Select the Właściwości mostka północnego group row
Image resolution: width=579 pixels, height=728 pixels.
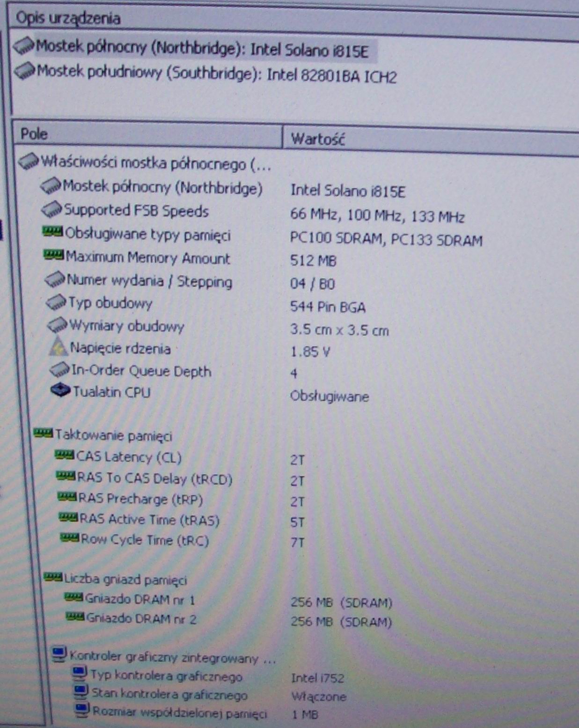coord(145,163)
